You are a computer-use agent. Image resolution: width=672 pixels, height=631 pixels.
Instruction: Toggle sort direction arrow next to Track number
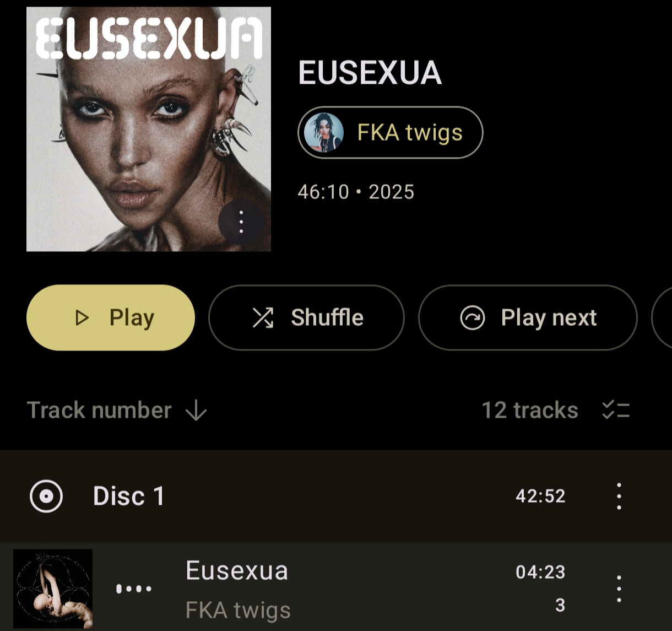196,411
